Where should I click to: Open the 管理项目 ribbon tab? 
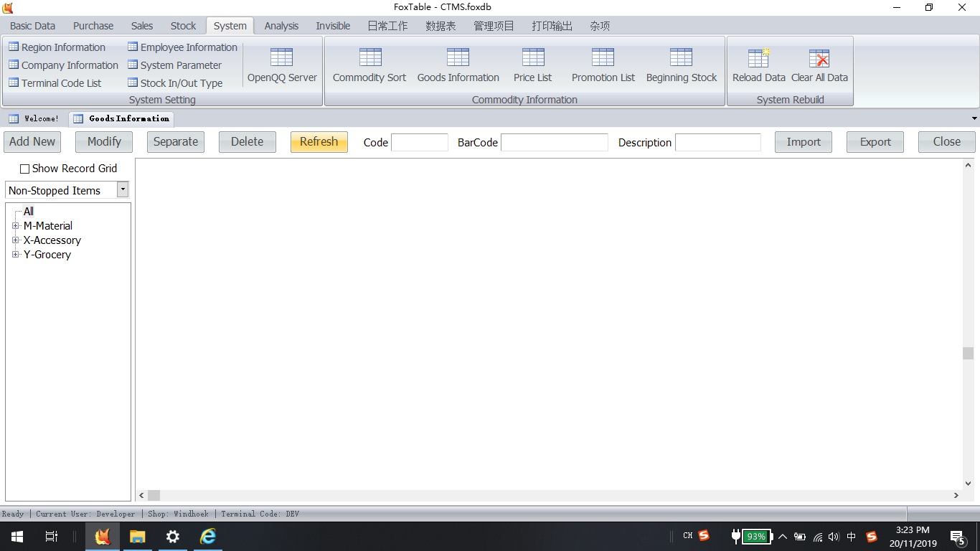[x=494, y=26]
